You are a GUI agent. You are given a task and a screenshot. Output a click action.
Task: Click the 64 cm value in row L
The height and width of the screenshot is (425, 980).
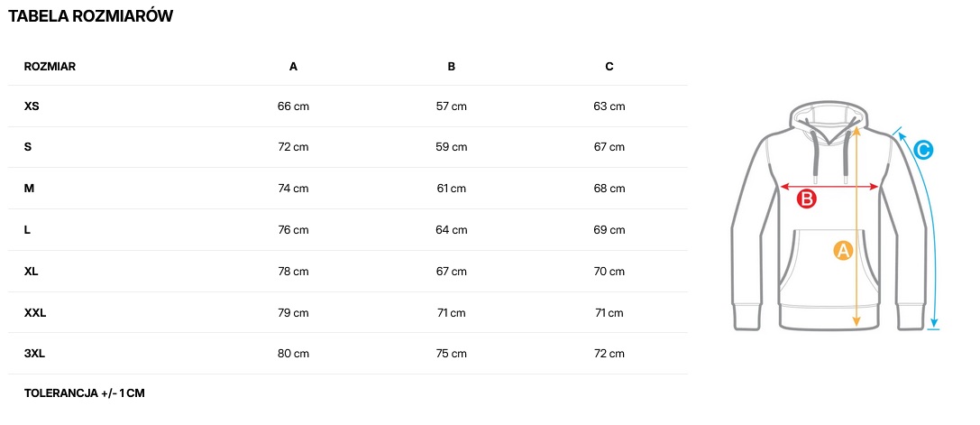click(452, 230)
